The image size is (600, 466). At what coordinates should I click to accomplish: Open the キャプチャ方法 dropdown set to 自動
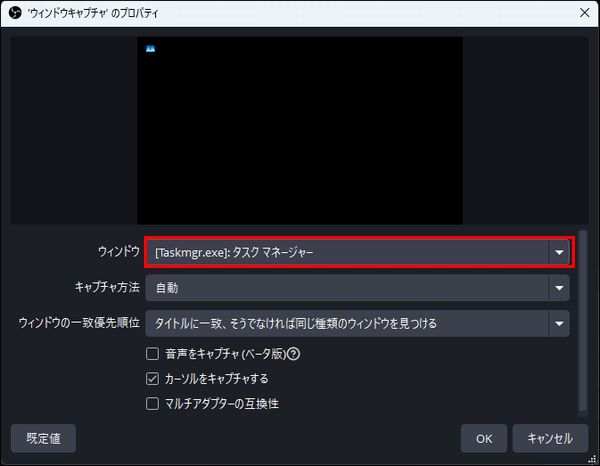pos(357,288)
